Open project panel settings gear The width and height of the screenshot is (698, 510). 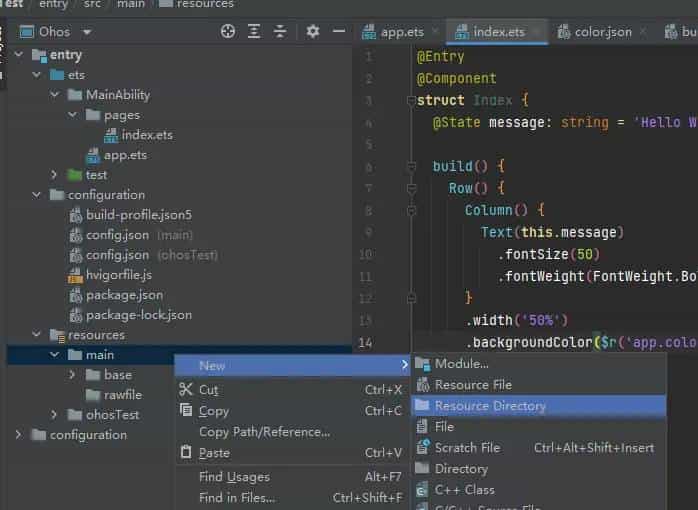tap(313, 32)
